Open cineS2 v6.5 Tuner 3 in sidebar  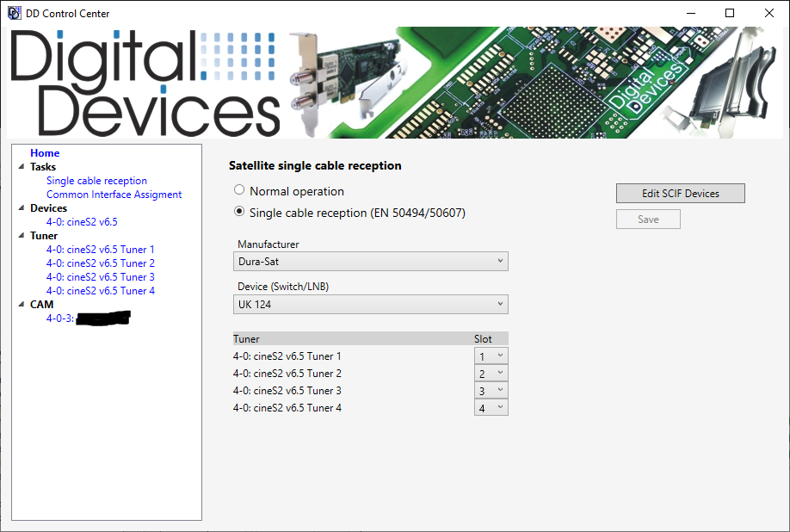[101, 277]
